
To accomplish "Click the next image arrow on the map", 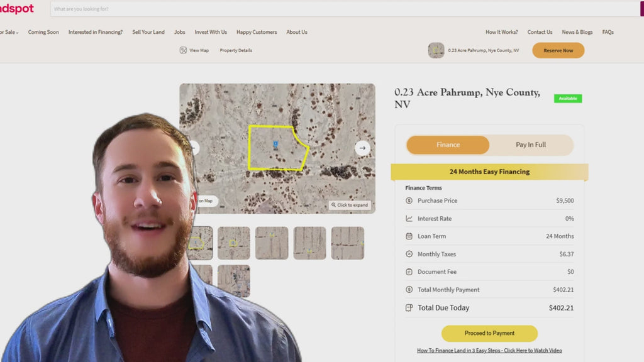I will point(362,148).
